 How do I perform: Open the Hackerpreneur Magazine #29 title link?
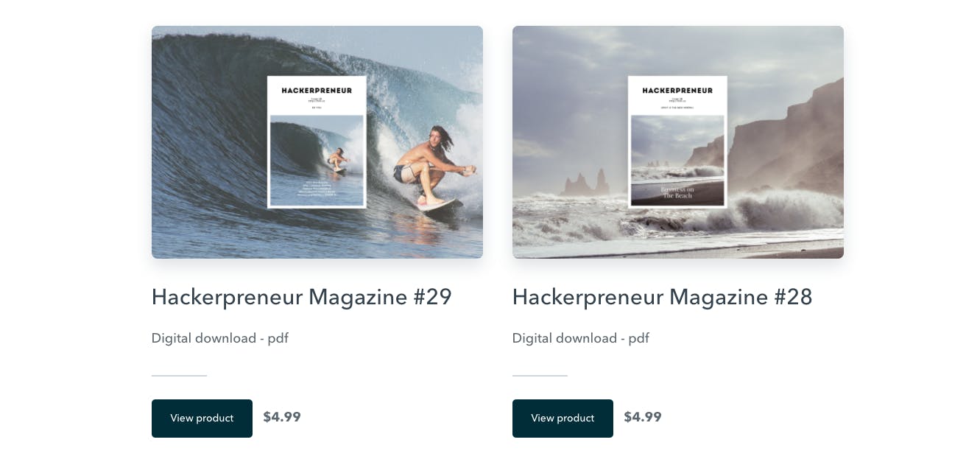pyautogui.click(x=301, y=297)
